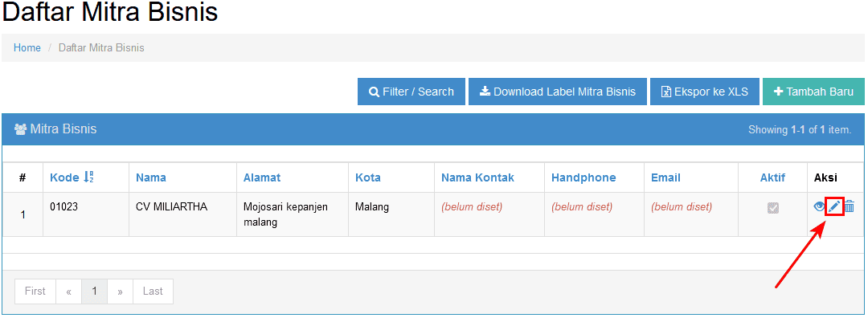Sort table by Email column
The width and height of the screenshot is (868, 318).
coord(665,177)
